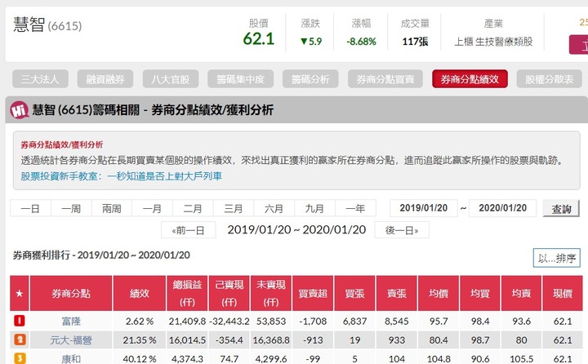Click the end date field 2020/01/20
The width and height of the screenshot is (588, 364).
click(503, 208)
